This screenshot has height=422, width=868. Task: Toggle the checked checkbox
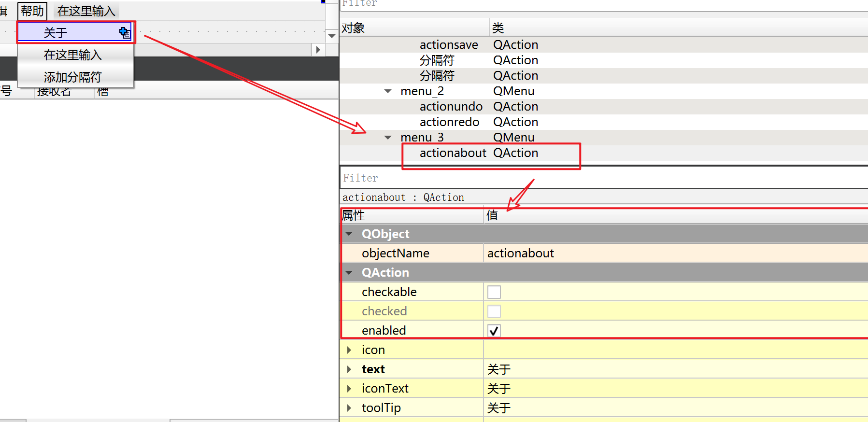(x=494, y=311)
